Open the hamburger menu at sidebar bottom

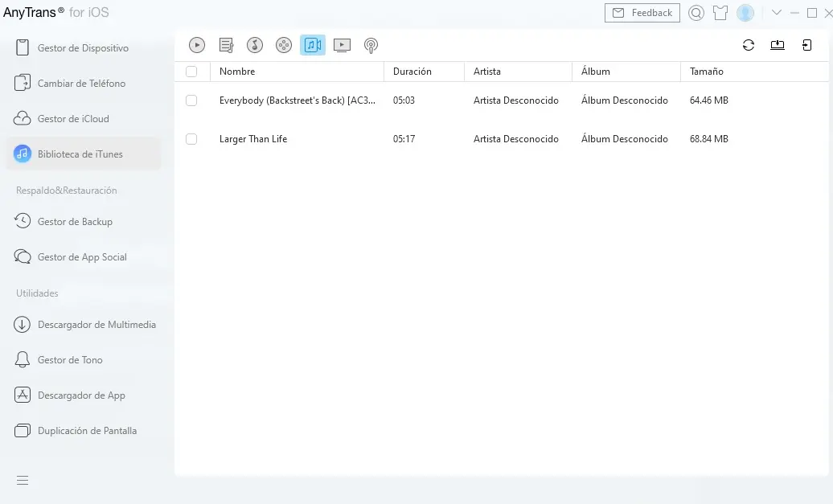click(23, 481)
